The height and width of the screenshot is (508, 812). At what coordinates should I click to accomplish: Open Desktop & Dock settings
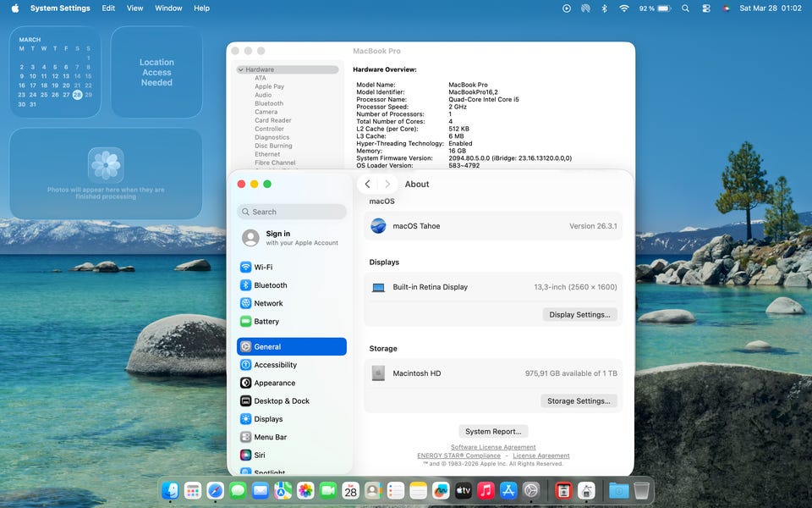282,401
